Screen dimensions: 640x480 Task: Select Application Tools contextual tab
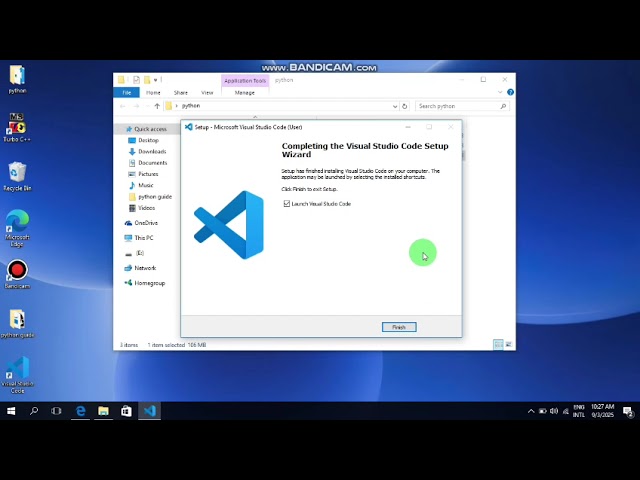[245, 80]
